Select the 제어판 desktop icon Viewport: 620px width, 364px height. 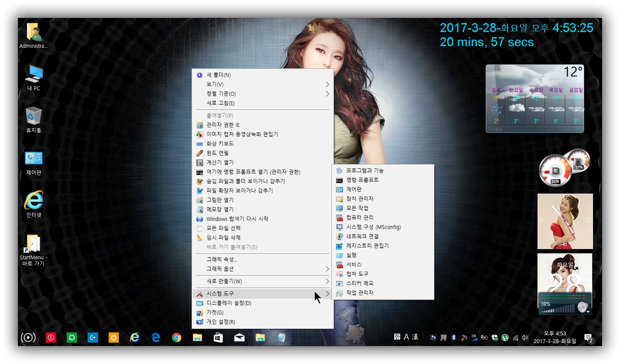click(x=33, y=163)
